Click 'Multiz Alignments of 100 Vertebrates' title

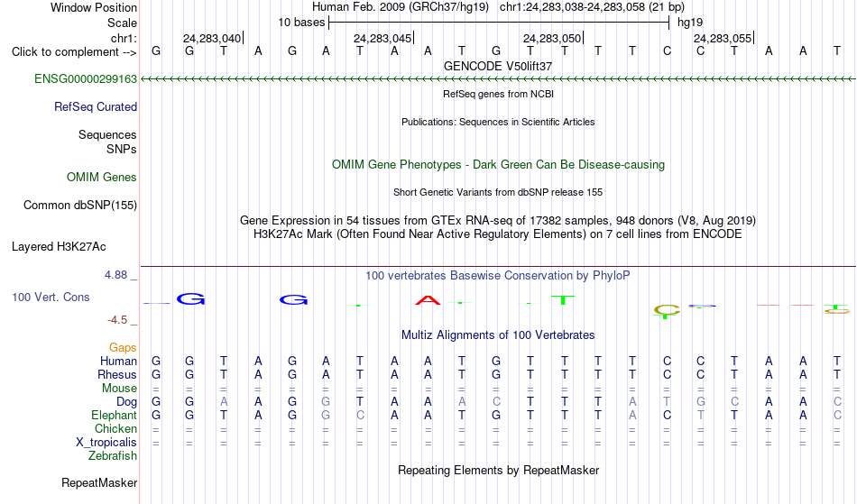(x=498, y=335)
